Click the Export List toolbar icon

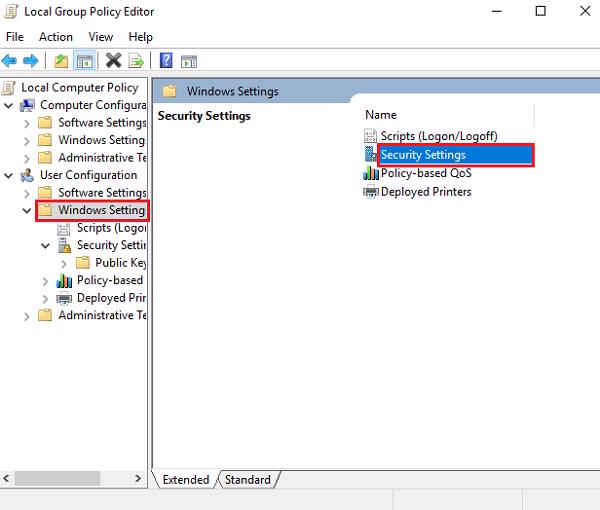135,61
